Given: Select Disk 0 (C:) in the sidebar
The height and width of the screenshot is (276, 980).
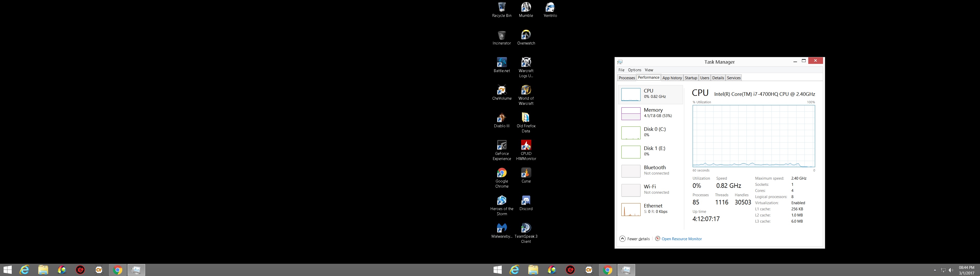Looking at the screenshot, I should tap(650, 132).
